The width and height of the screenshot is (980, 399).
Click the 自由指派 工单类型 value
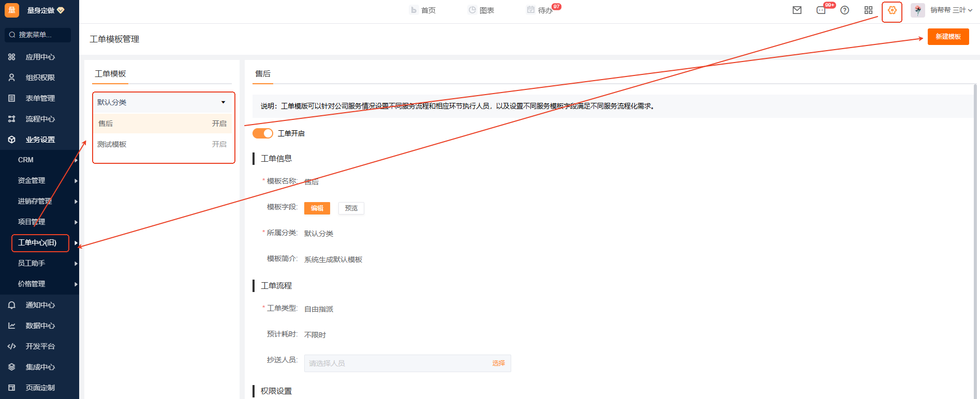click(319, 309)
